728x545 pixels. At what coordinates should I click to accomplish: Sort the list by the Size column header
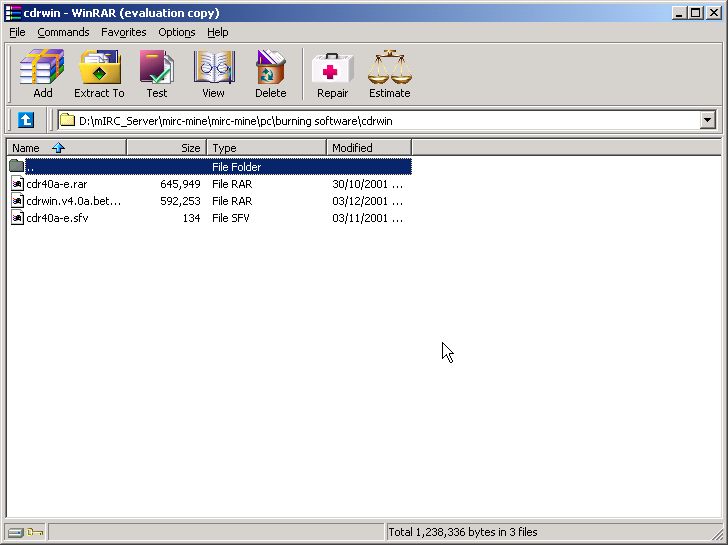click(166, 148)
